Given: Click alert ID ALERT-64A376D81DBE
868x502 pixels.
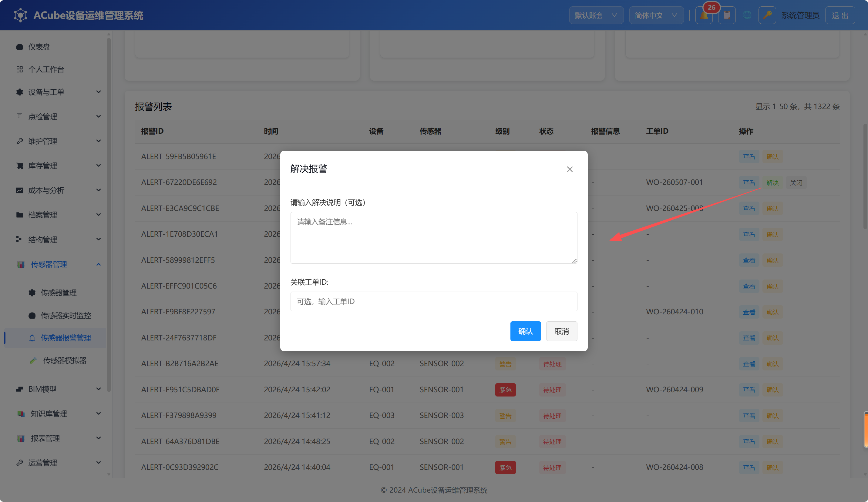Looking at the screenshot, I should [x=180, y=441].
